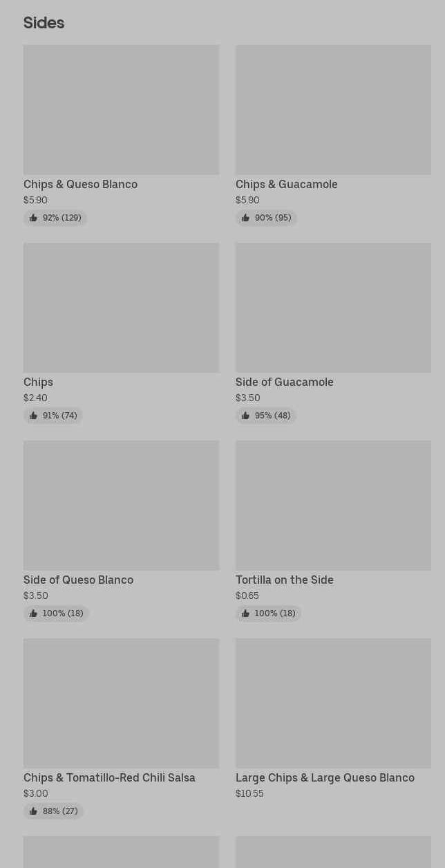445x868 pixels.
Task: Click thumbs-up icon under Chips & Guacamole
Action: pyautogui.click(x=245, y=218)
